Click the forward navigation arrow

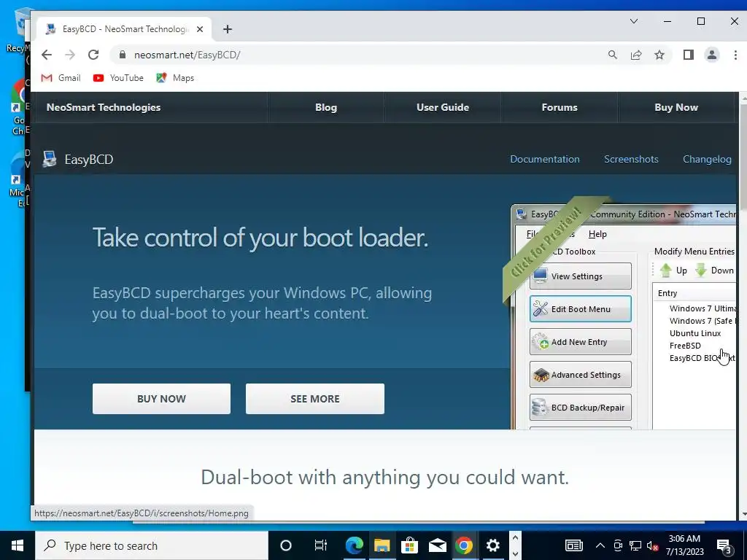pos(70,55)
